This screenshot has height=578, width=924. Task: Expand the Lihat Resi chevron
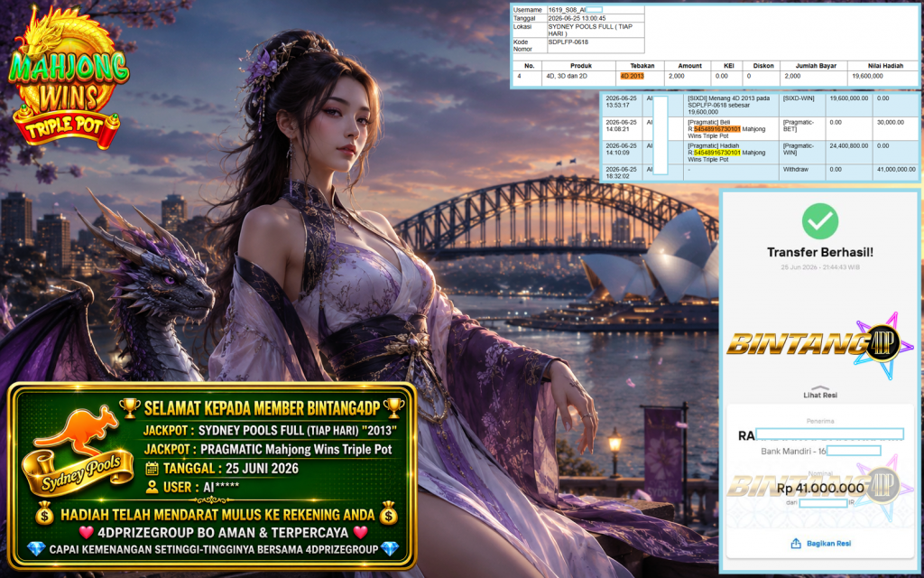click(x=819, y=388)
